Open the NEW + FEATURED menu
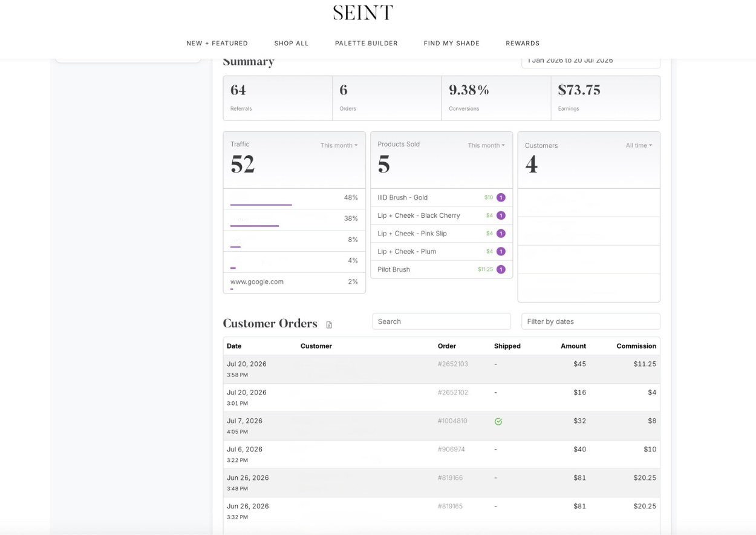 click(217, 44)
